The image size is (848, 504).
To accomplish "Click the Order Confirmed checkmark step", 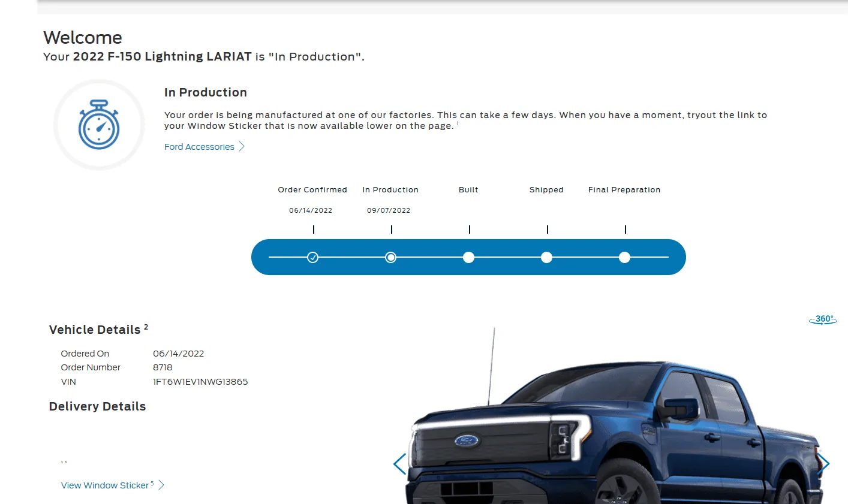I will point(312,258).
